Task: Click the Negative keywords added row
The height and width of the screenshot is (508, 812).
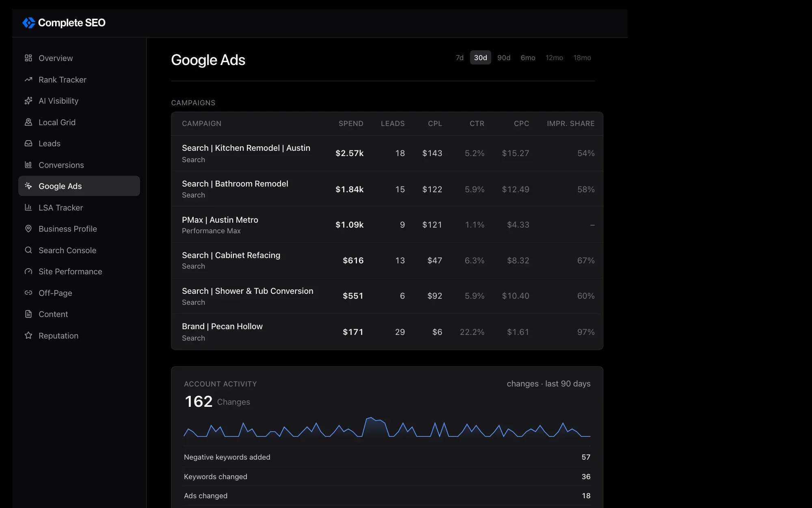Action: [x=387, y=457]
